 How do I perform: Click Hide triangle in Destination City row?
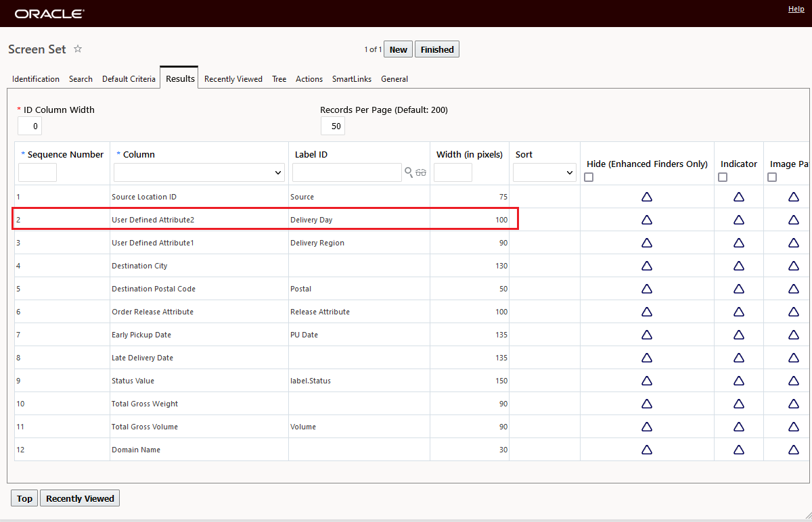(x=647, y=266)
